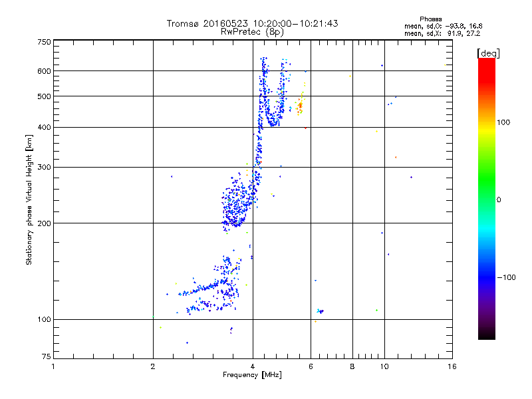
Task: Click the colorbar tick label '100'
Action: pos(503,122)
